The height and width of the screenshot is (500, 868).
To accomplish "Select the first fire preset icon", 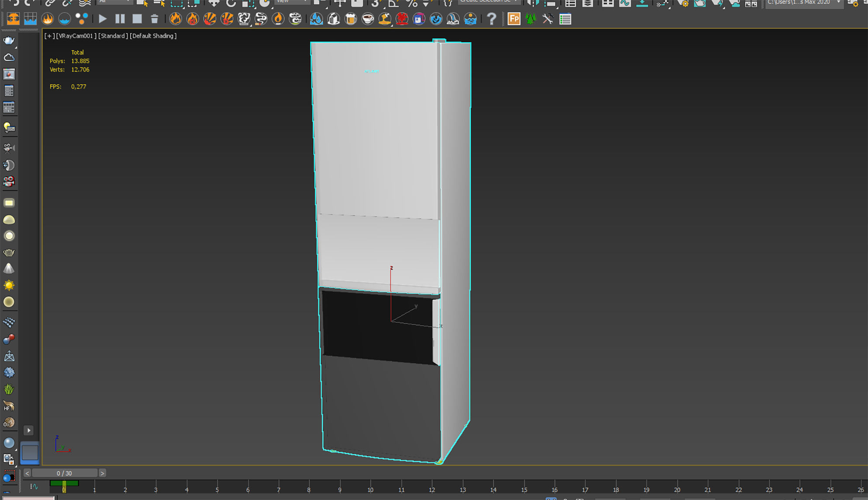I will pos(176,19).
